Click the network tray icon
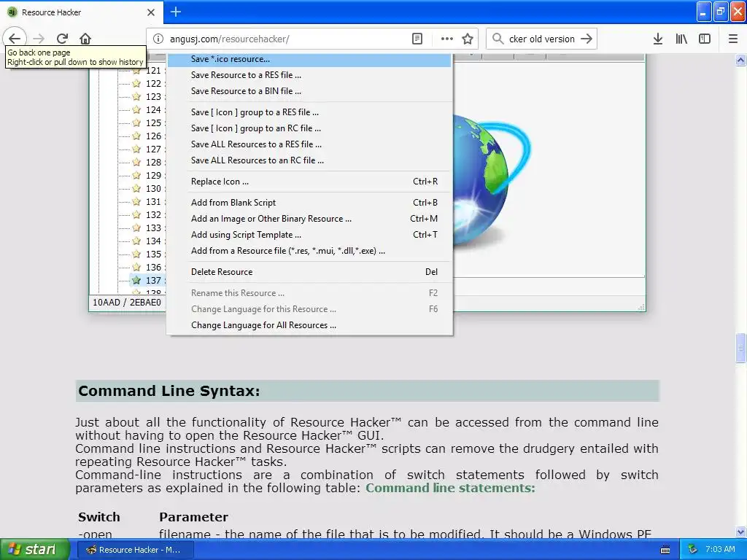747x560 pixels. (x=693, y=550)
